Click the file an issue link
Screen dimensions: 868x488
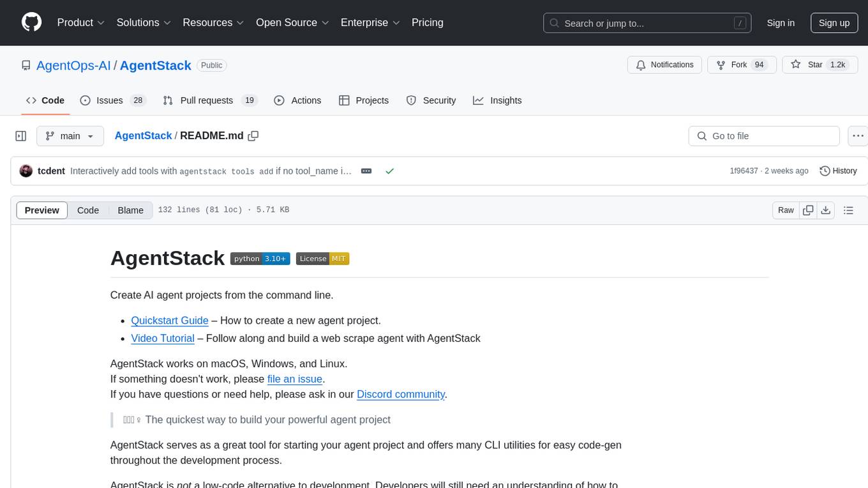point(295,379)
